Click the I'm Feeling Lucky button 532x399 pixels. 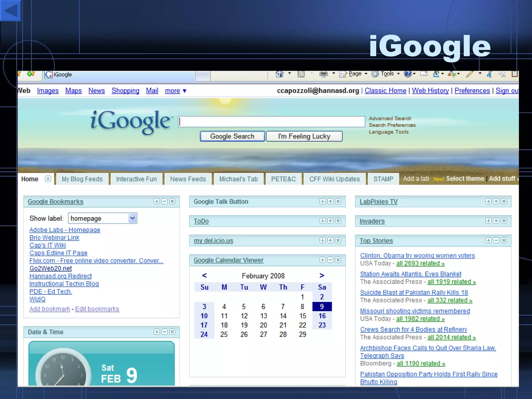pos(304,136)
